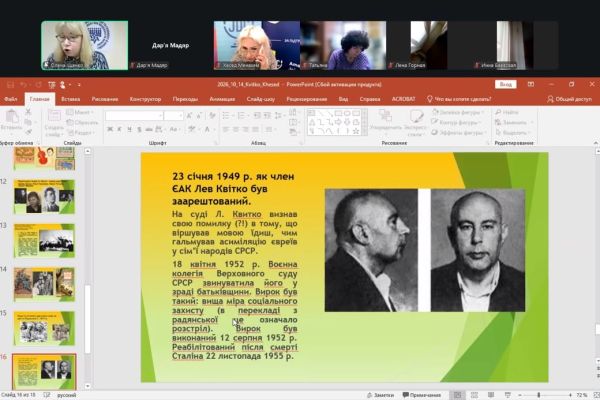600x400 pixels.
Task: Open the ACROBAT ribbon tab
Action: click(403, 99)
